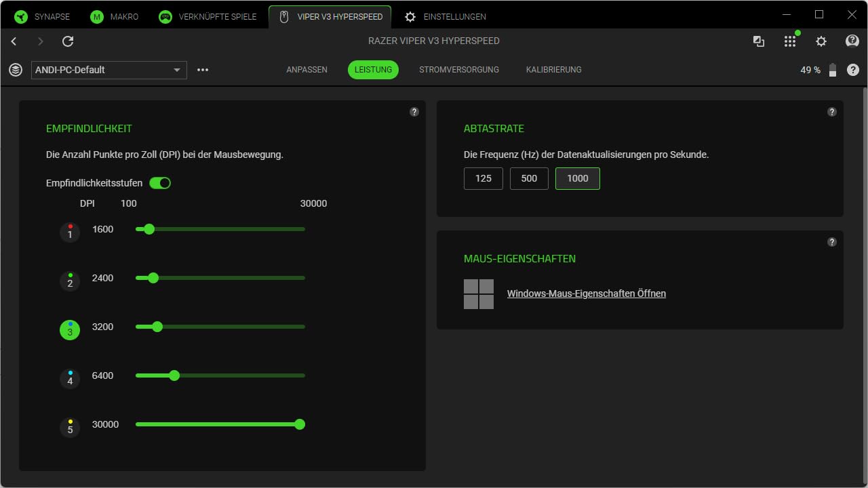Click the 1600 DPI value field
868x488 pixels.
pos(103,229)
